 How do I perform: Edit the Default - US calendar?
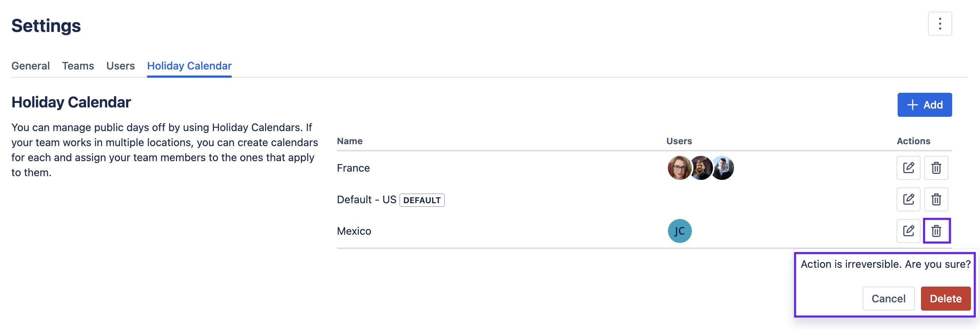pyautogui.click(x=908, y=199)
